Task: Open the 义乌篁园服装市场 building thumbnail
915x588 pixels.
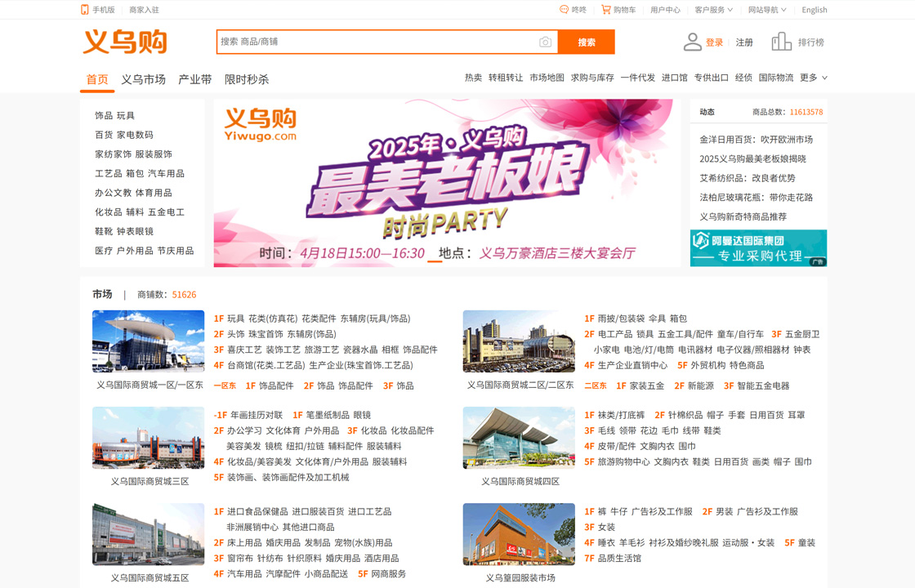Action: click(x=519, y=534)
